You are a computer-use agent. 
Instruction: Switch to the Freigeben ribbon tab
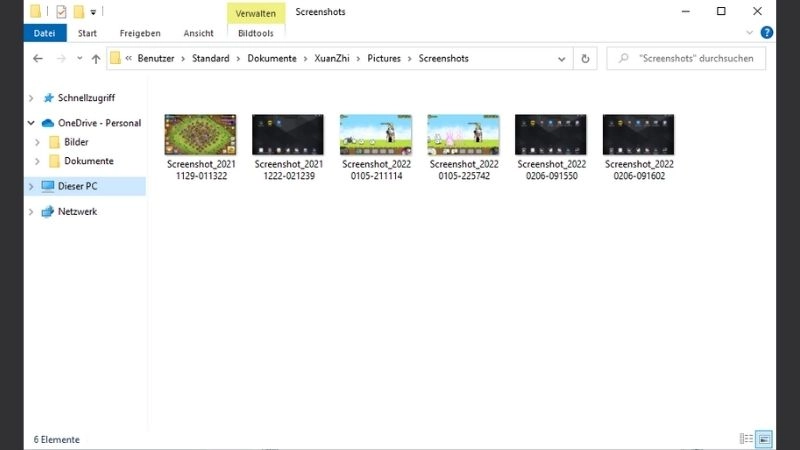pos(140,33)
